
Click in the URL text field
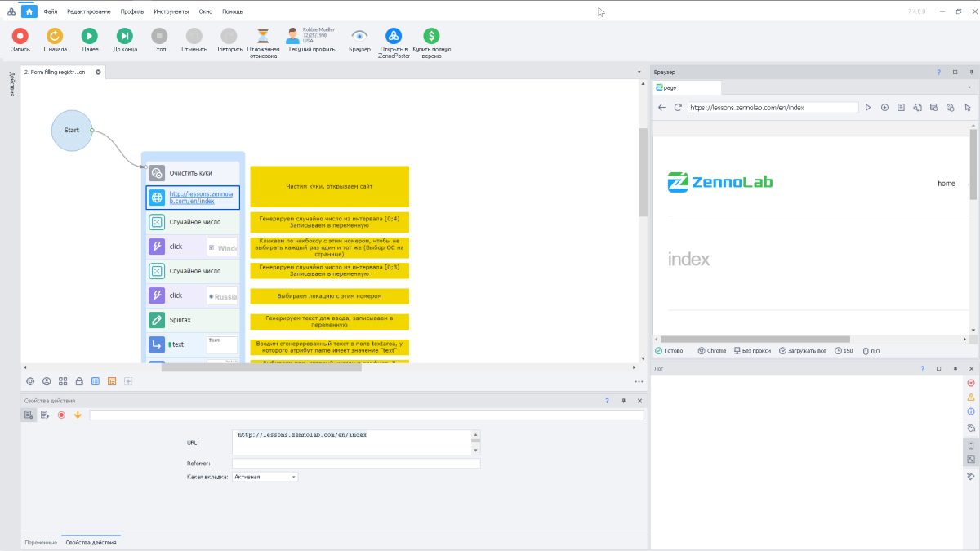pos(352,442)
